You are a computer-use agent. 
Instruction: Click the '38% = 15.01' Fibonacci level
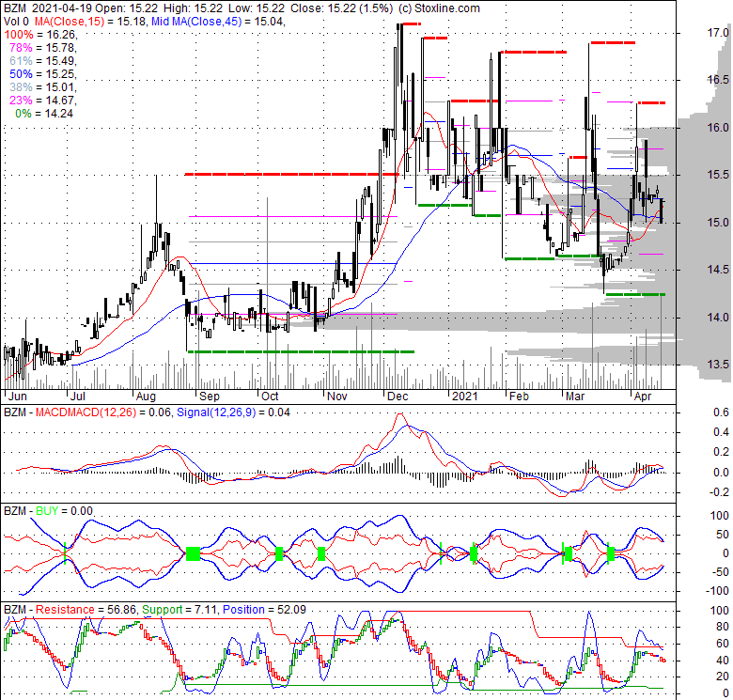pos(42,87)
